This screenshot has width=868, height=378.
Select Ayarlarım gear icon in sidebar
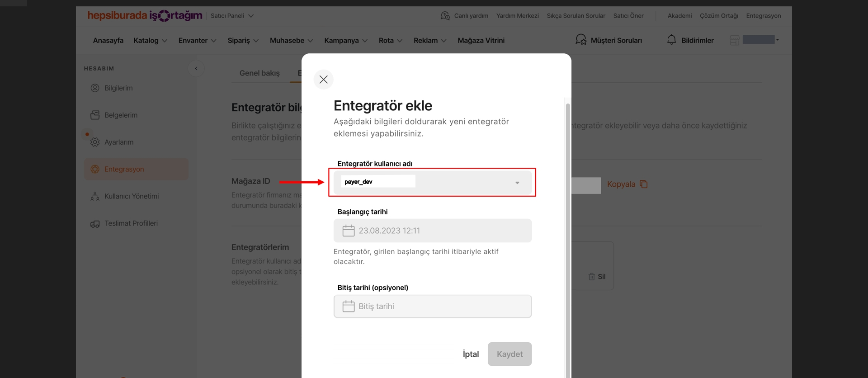tap(95, 142)
